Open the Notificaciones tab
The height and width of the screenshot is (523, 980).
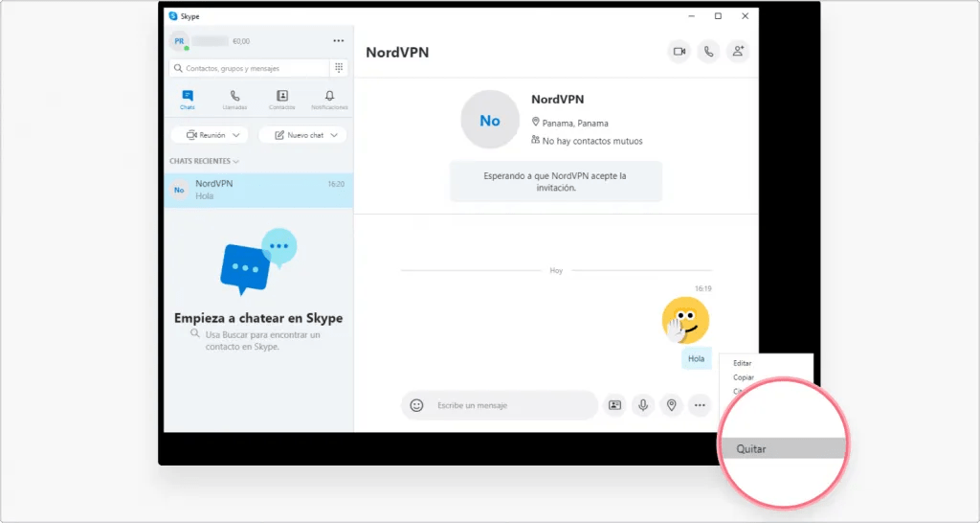329,100
